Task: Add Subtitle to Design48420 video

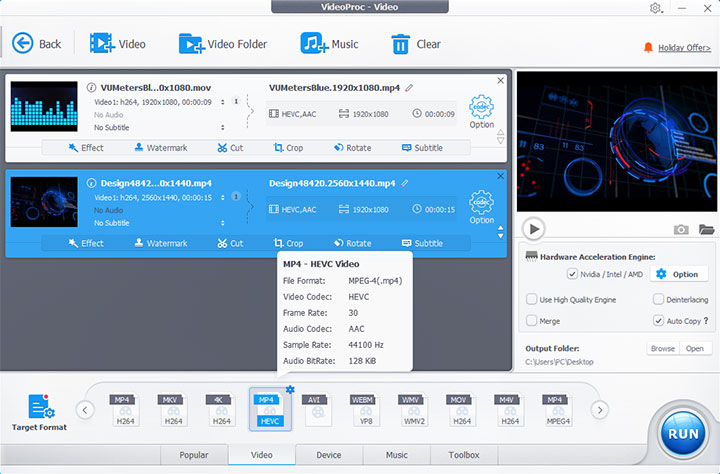Action: [422, 243]
